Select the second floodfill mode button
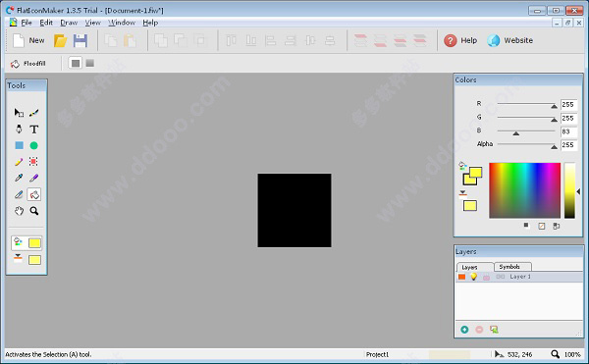This screenshot has height=364, width=589. point(89,63)
